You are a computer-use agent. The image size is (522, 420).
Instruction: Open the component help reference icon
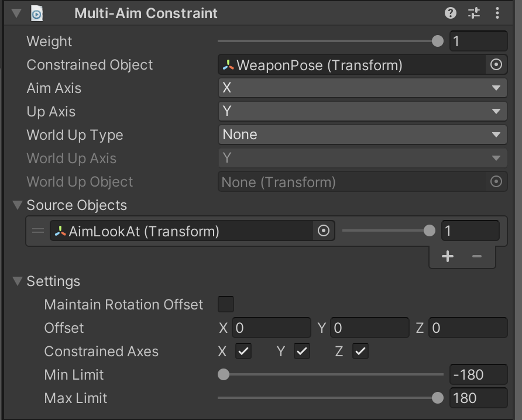tap(451, 13)
